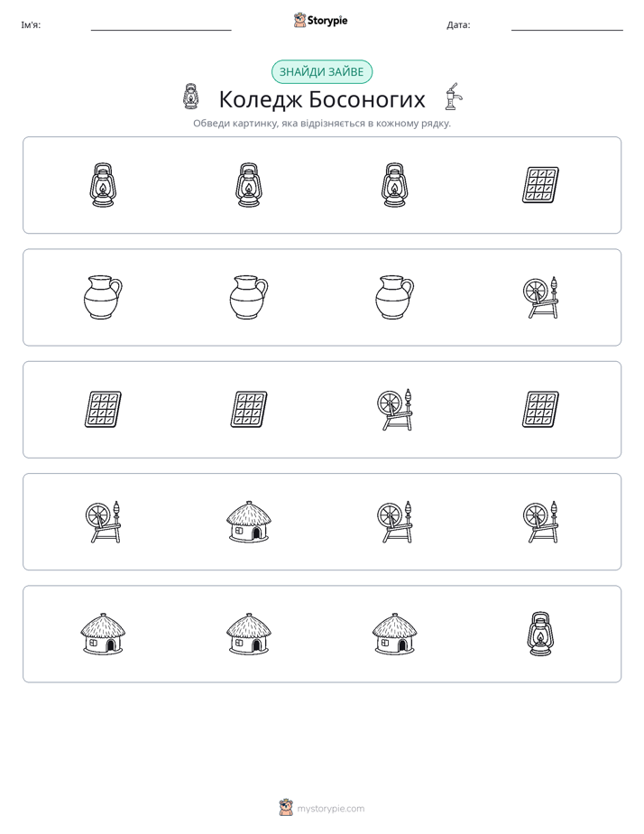Click the water pump icon beside title
The width and height of the screenshot is (644, 834).
tap(454, 97)
